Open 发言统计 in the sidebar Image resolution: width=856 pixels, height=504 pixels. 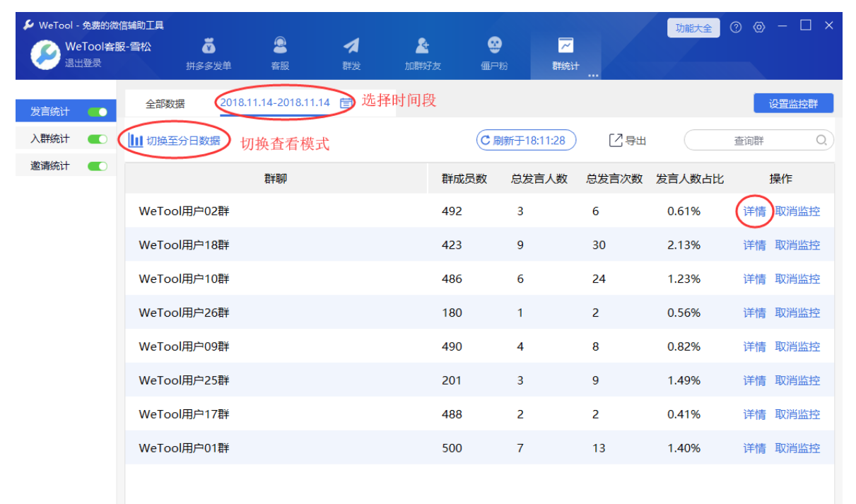(49, 112)
